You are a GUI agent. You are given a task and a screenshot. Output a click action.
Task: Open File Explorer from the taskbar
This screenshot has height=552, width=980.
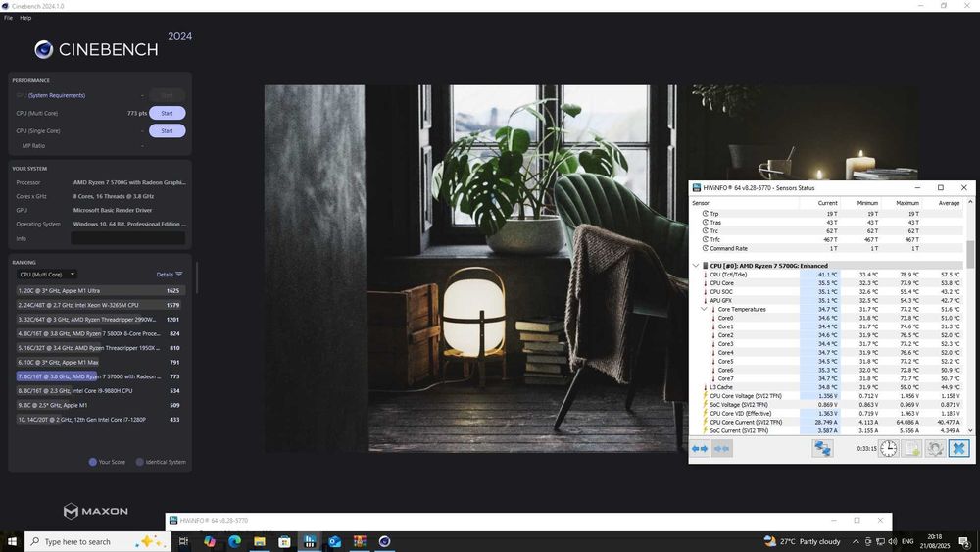[x=260, y=541]
